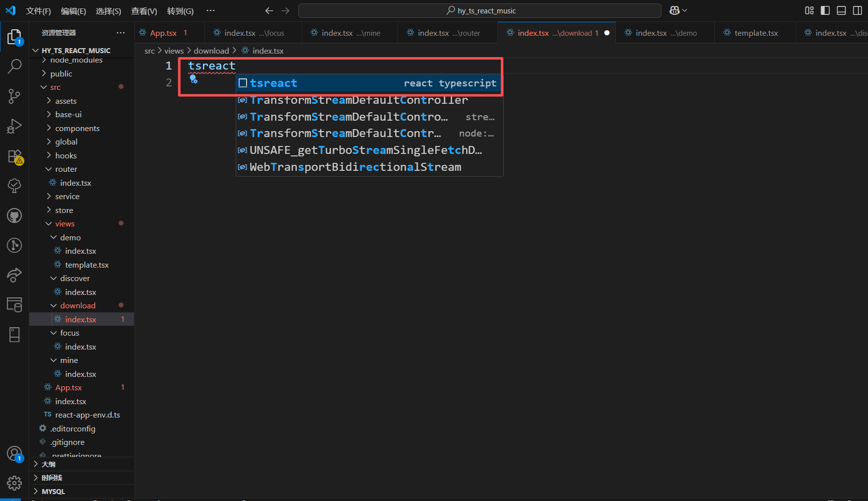Select the Run and Debug icon
Viewport: 868px width, 501px height.
(x=14, y=126)
